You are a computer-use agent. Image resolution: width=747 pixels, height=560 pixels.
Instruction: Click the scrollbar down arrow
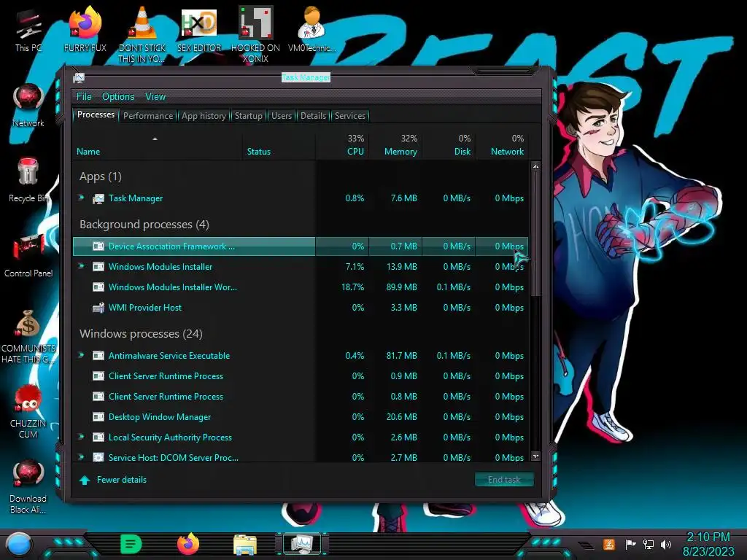pyautogui.click(x=535, y=456)
